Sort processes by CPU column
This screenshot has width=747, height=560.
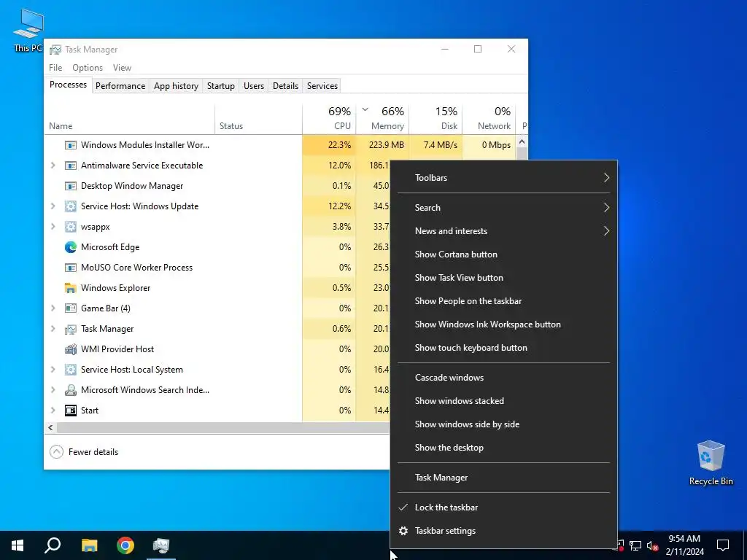click(x=329, y=119)
